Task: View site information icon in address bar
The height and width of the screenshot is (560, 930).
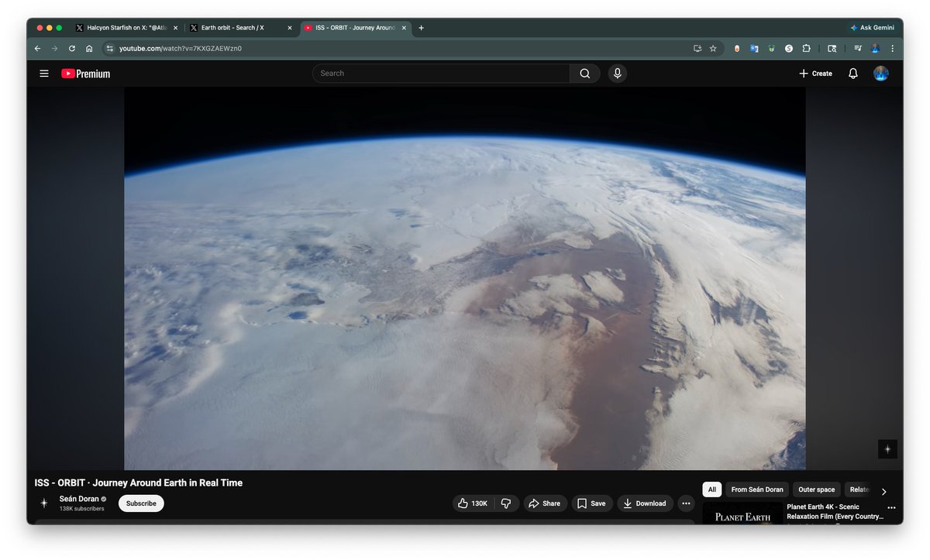Action: (110, 48)
